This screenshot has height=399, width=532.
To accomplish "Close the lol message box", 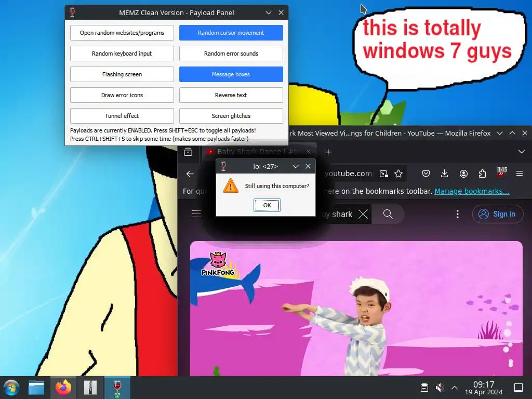I will click(x=308, y=166).
